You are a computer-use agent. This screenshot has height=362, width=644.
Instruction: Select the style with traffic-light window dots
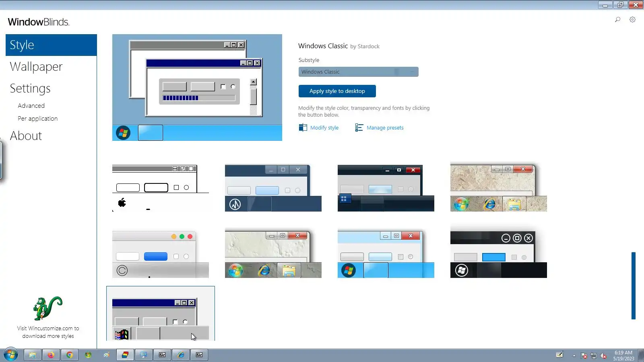[161, 254]
